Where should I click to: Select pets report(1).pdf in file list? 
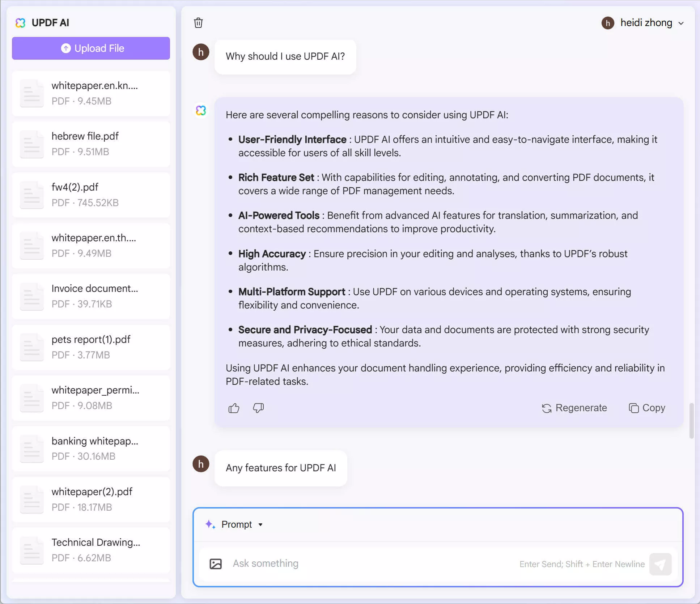coord(90,346)
